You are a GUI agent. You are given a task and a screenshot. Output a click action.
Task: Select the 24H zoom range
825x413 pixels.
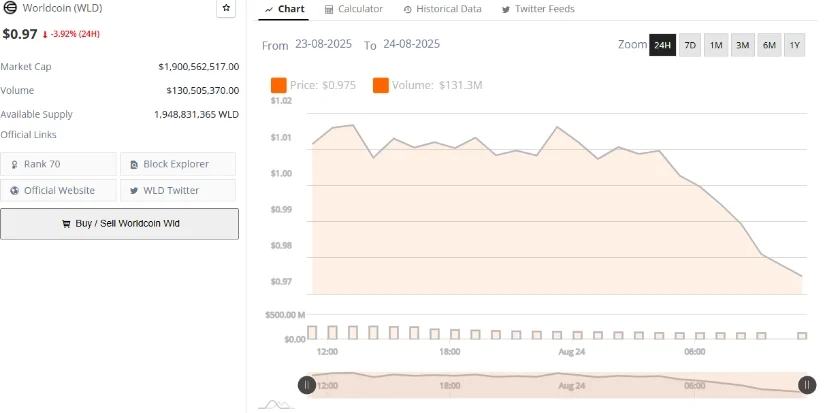662,45
